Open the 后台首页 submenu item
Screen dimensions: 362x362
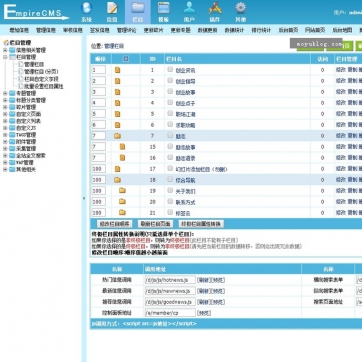[288, 30]
